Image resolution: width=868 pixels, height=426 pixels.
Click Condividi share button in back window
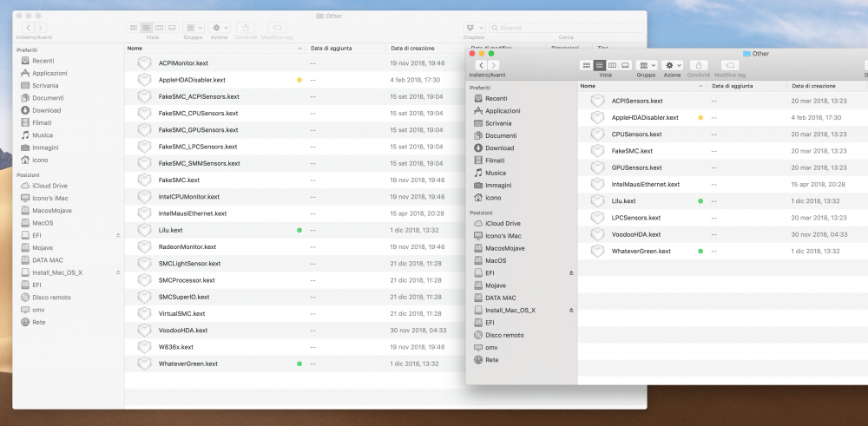click(246, 28)
